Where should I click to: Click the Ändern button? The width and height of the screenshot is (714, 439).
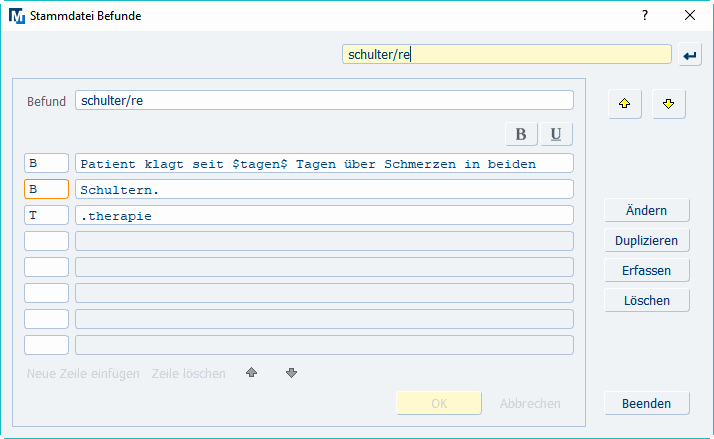[x=647, y=210]
